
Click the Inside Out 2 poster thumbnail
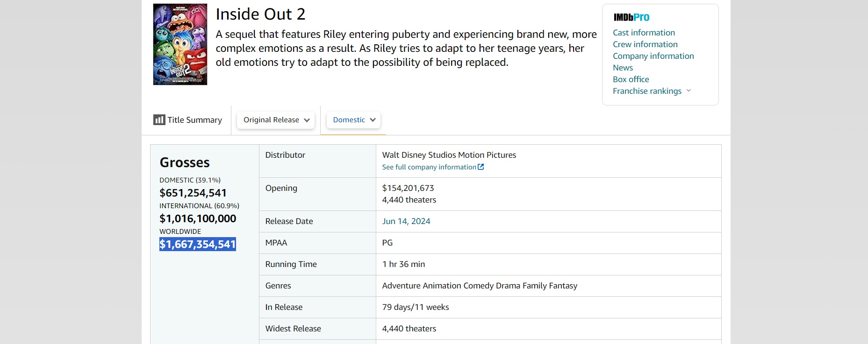180,44
